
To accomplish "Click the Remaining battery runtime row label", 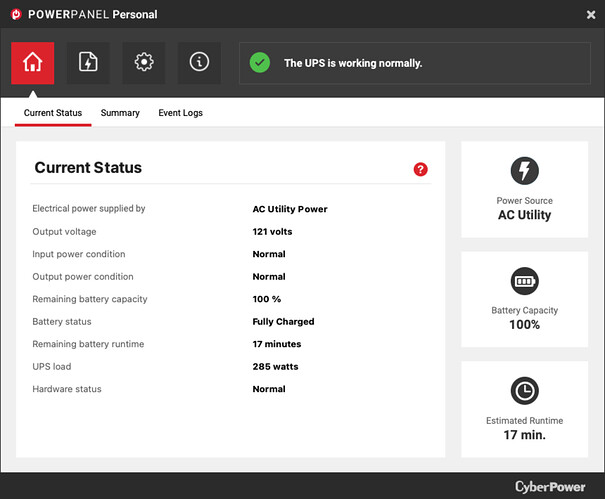I will [88, 344].
